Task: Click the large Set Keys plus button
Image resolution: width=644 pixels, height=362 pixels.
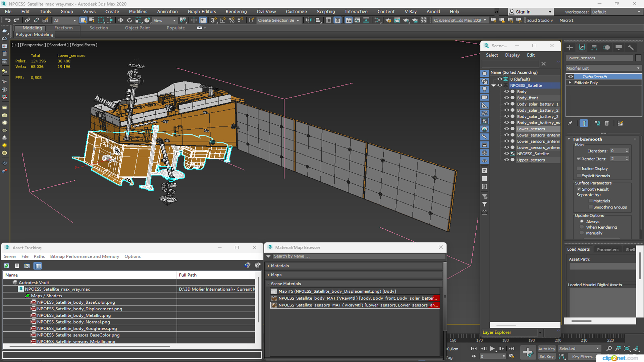Action: click(x=528, y=352)
